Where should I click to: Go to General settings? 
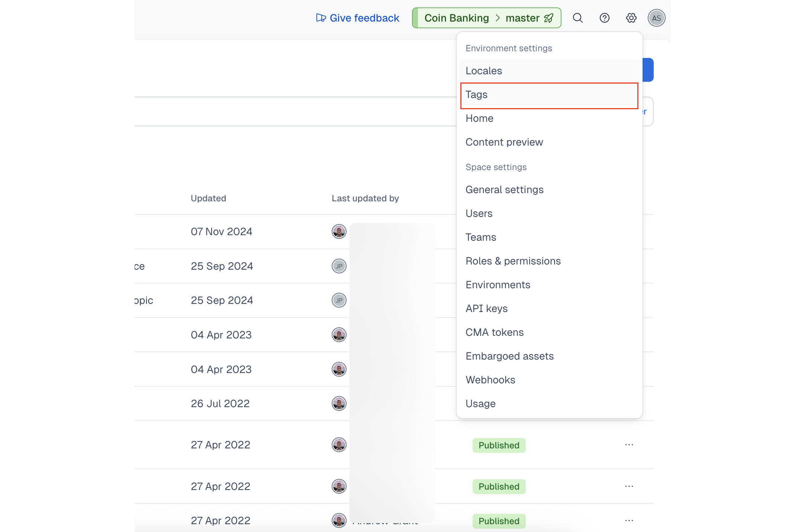coord(504,190)
